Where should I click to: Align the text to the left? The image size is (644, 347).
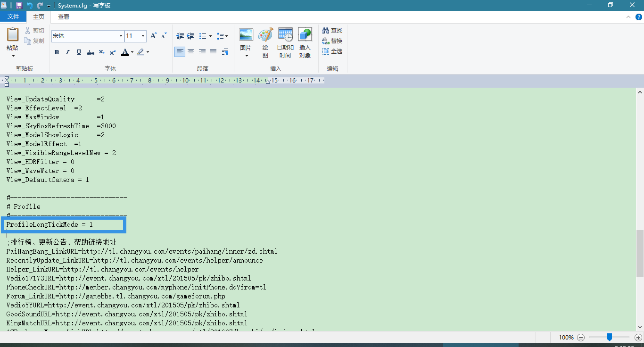coord(180,52)
